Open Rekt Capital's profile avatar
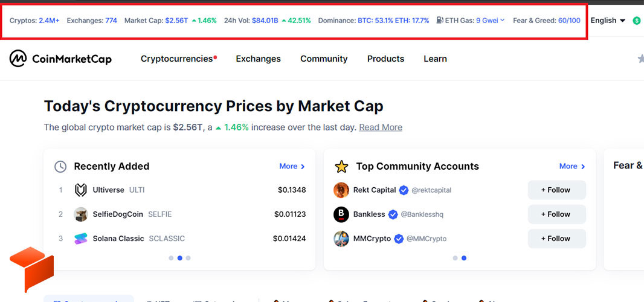This screenshot has height=302, width=644. 341,190
